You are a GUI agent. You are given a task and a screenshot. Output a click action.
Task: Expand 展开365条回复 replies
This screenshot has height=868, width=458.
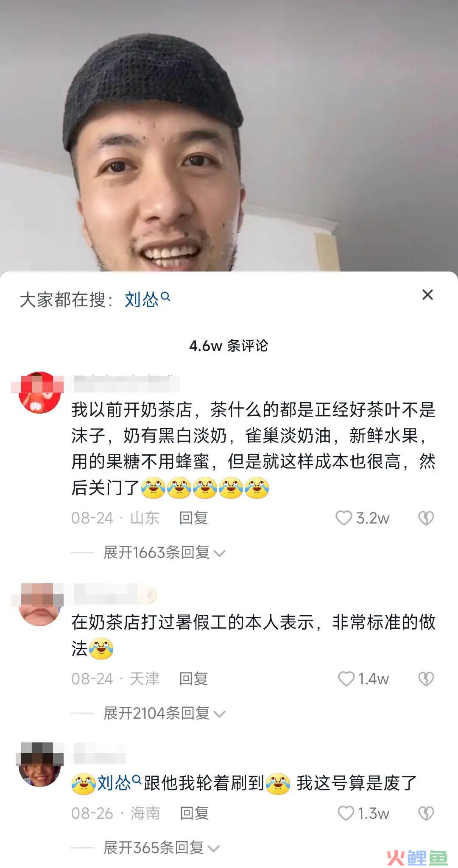tap(162, 848)
